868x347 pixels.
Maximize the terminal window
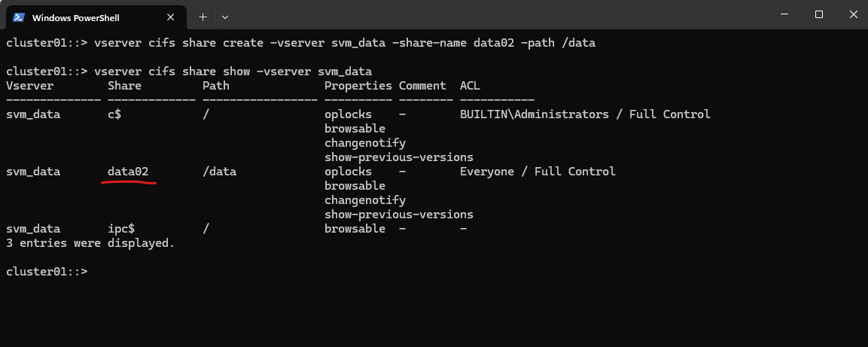(x=819, y=15)
